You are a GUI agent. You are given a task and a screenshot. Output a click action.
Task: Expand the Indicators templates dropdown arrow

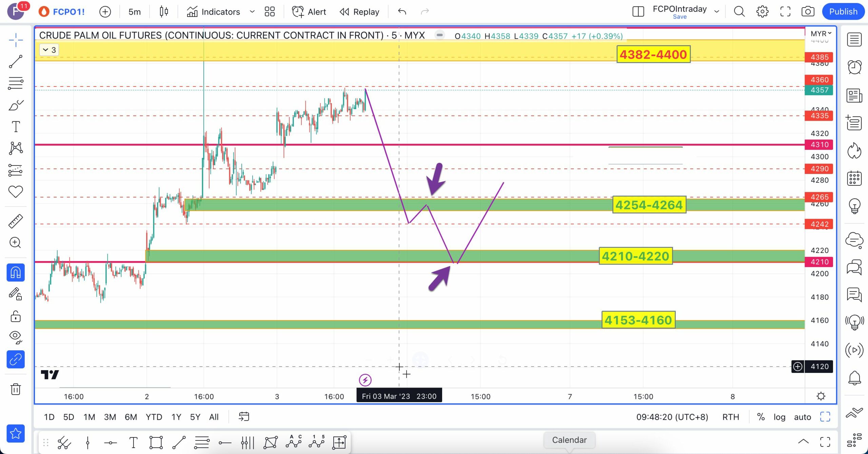click(x=252, y=12)
